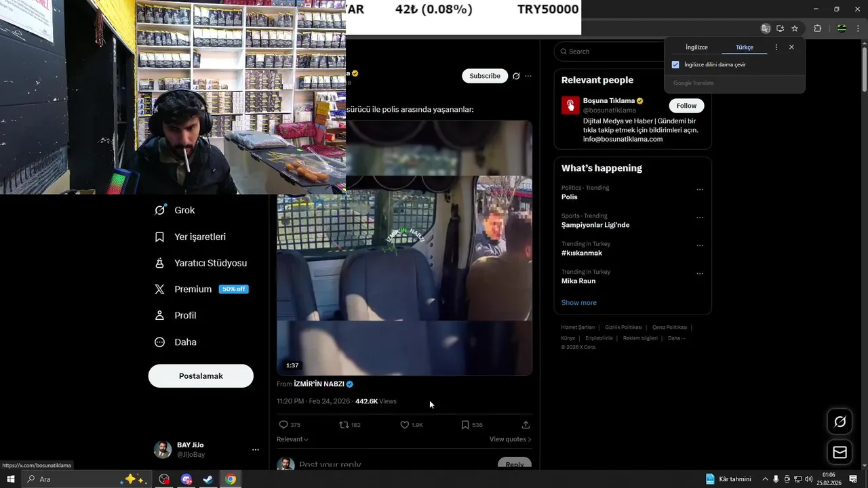Open the Chrome profile avatar

point(842,28)
